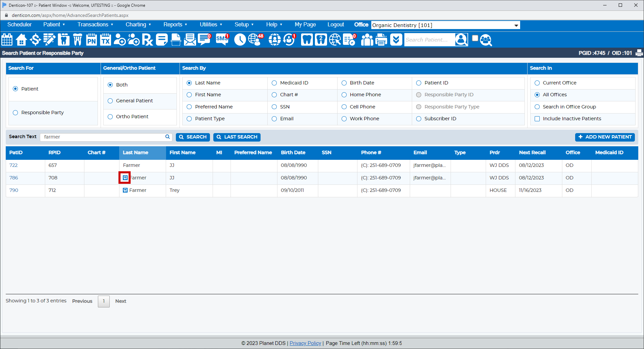Click the SMS messages icon
Screen dimensions: 644x349
[x=222, y=40]
